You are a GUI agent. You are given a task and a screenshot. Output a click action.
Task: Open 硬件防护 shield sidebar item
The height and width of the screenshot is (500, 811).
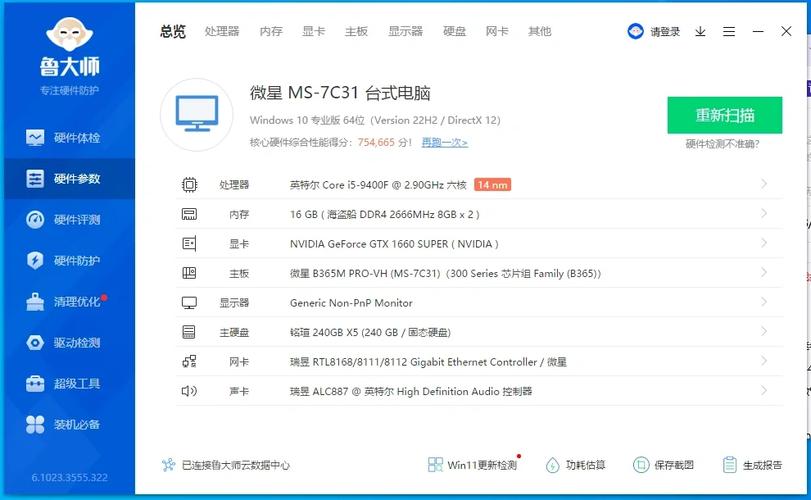[67, 261]
